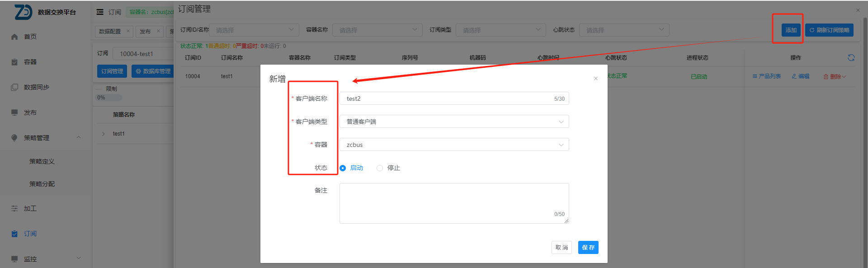Open the 容器 zcbus dropdown
Screen dimensions: 868x268
(454, 145)
